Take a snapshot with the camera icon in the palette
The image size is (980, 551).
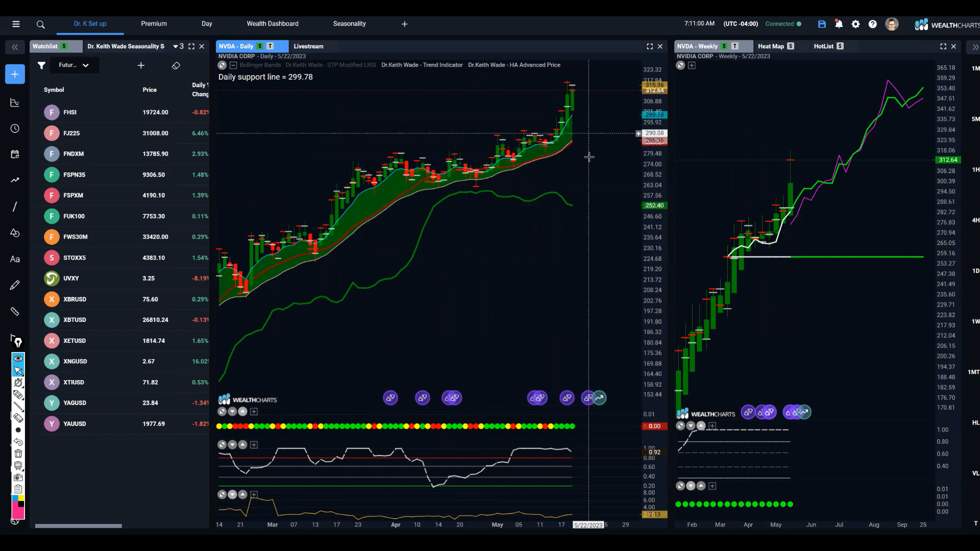coord(18,478)
